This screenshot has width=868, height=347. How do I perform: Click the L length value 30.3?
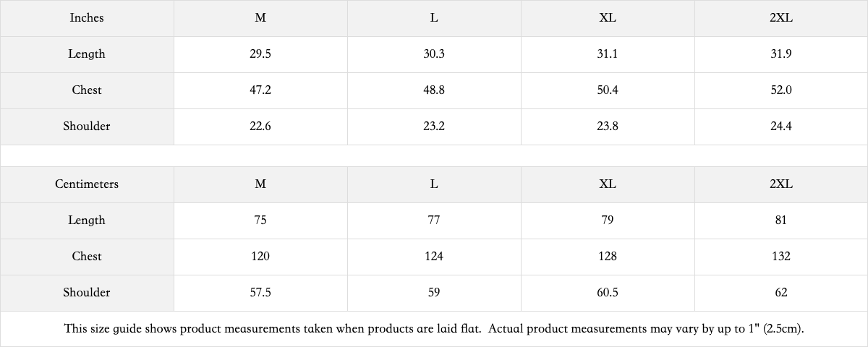[x=434, y=54]
